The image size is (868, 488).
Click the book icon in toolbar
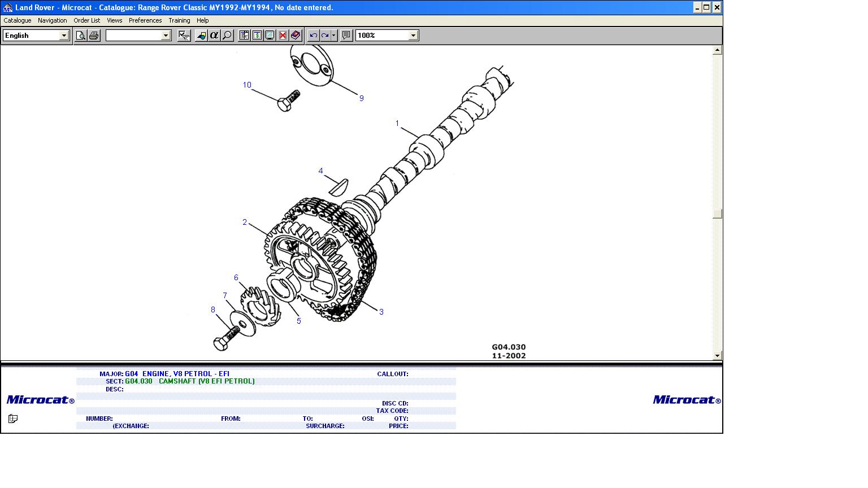pos(296,36)
